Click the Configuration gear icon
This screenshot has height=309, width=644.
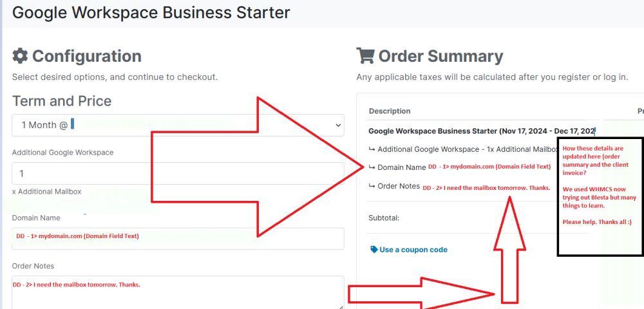(x=20, y=56)
